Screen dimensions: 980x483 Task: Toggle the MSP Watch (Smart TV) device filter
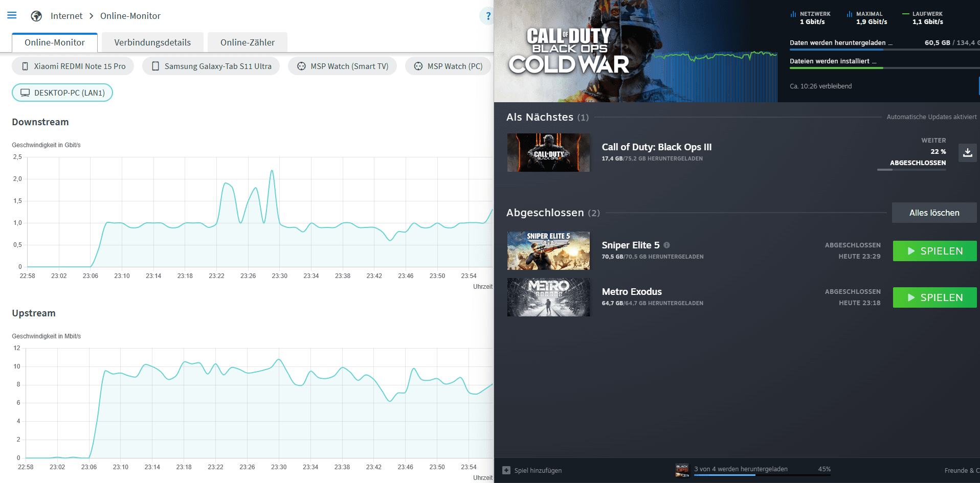point(342,66)
